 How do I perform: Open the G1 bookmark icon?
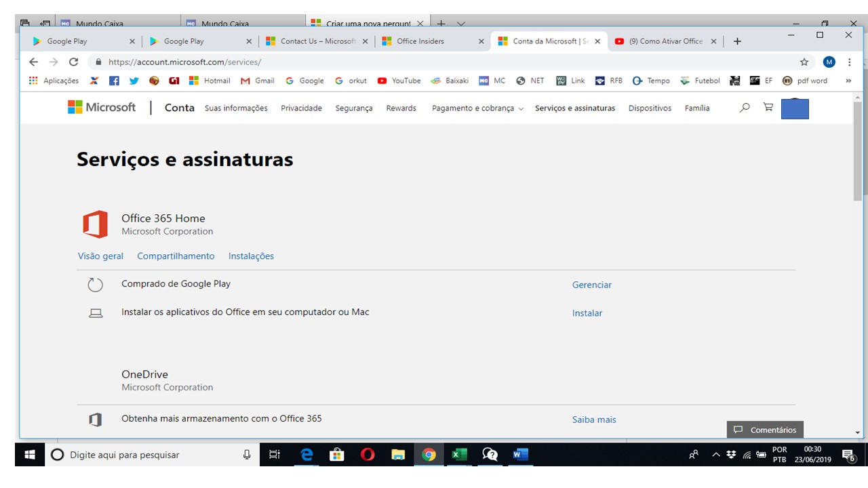(174, 81)
